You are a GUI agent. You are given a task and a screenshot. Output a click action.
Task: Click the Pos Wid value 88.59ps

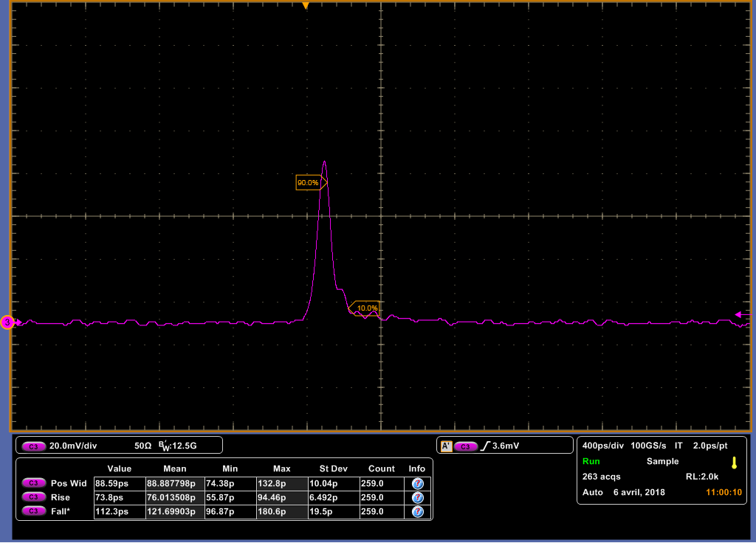point(120,483)
